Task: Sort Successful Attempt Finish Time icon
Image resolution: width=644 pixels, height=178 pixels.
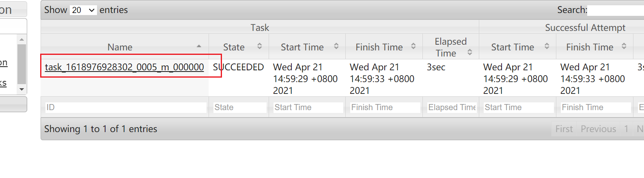Action: click(624, 46)
